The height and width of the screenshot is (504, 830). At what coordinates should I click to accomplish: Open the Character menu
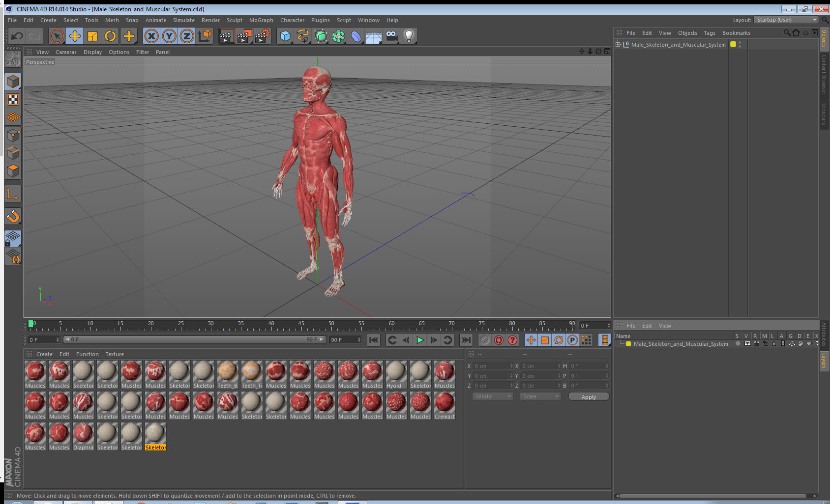(x=292, y=20)
